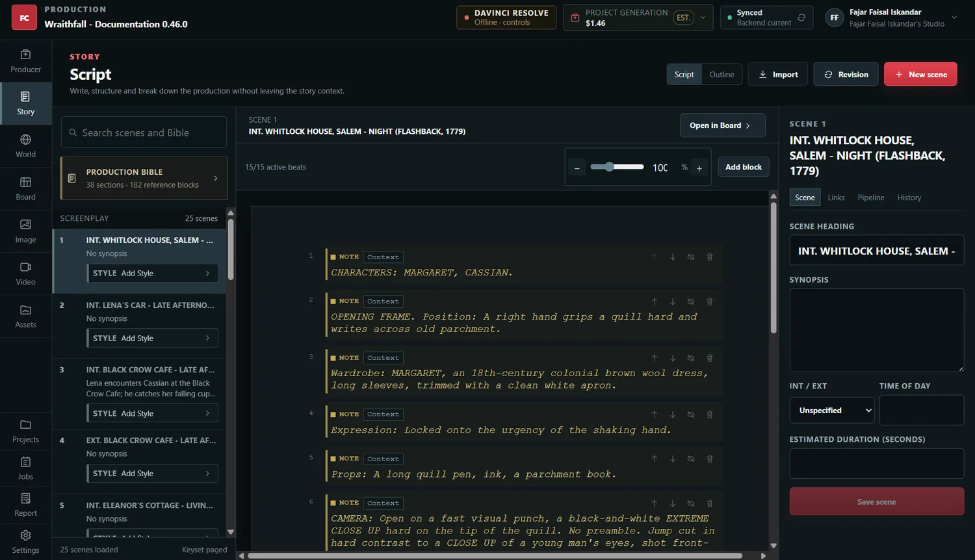Open the Board sidebar section
The width and height of the screenshot is (975, 560).
click(25, 189)
